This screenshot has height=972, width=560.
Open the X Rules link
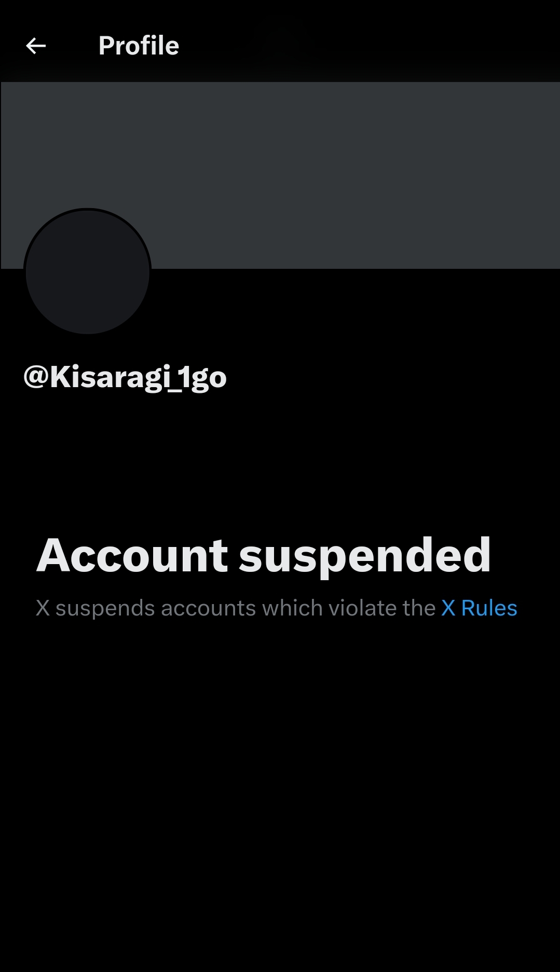tap(479, 608)
